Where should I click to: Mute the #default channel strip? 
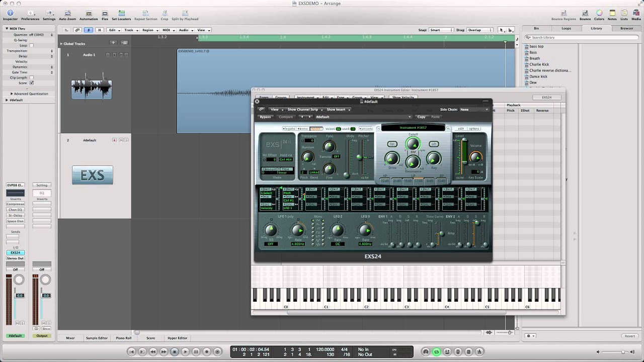point(17,323)
